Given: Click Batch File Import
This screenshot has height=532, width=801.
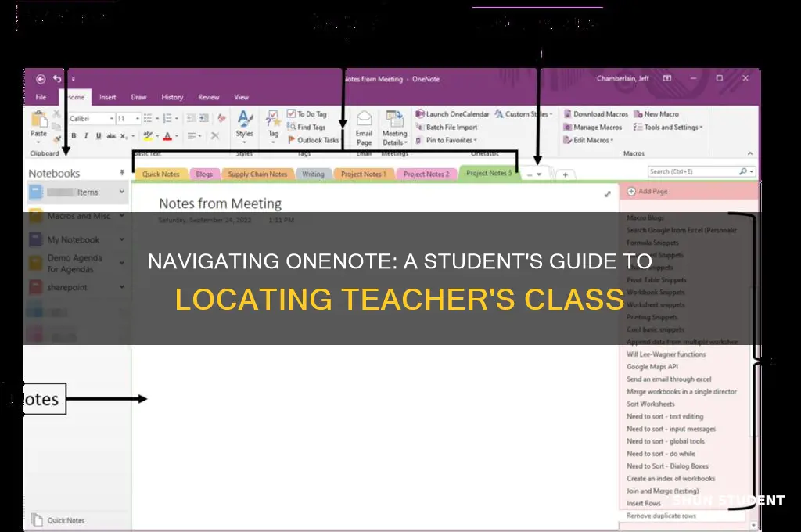Looking at the screenshot, I should click(447, 127).
